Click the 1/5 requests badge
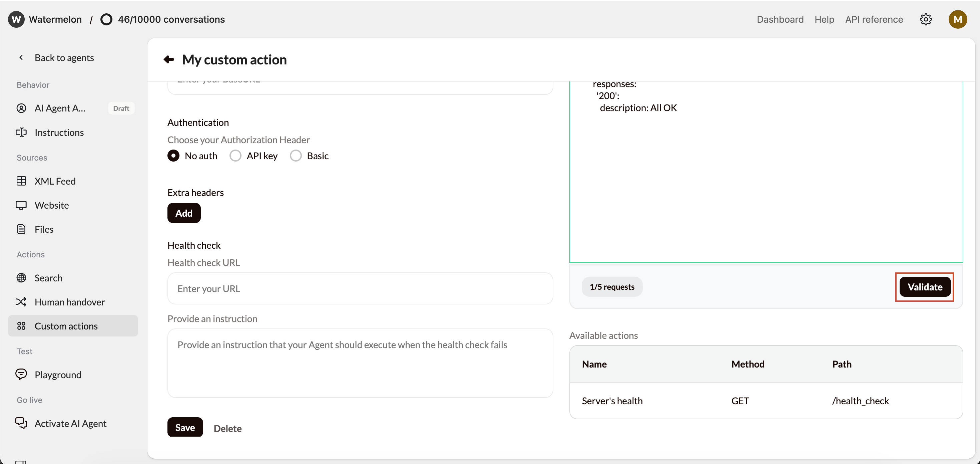Screen dimensions: 980x464 point(612,287)
